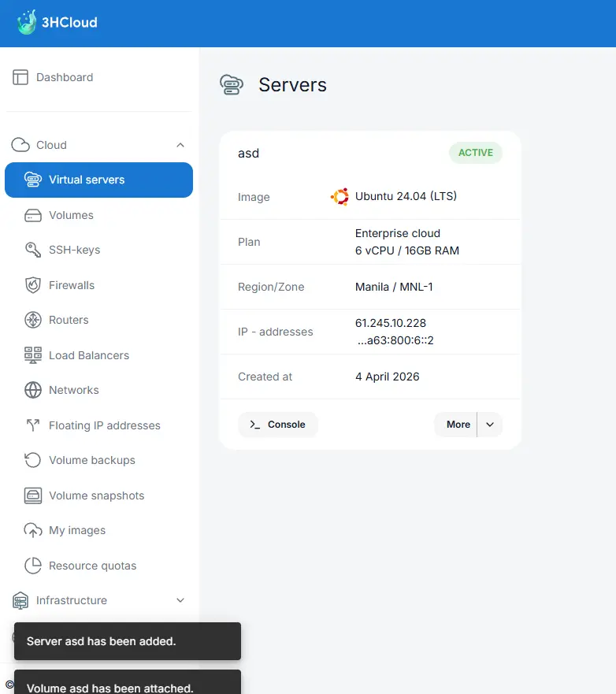Click the '4 April 2026' creation date

pyautogui.click(x=388, y=377)
